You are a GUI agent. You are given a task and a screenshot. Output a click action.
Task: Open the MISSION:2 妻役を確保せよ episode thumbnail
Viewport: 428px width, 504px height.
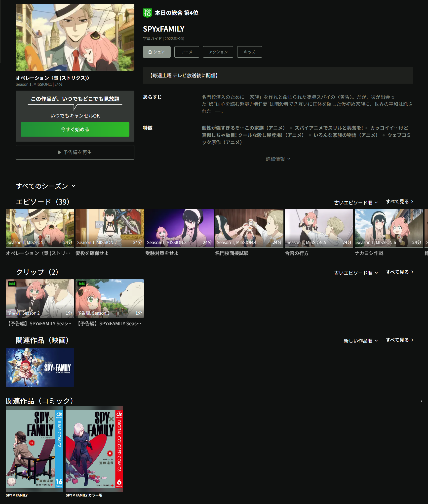(x=110, y=228)
